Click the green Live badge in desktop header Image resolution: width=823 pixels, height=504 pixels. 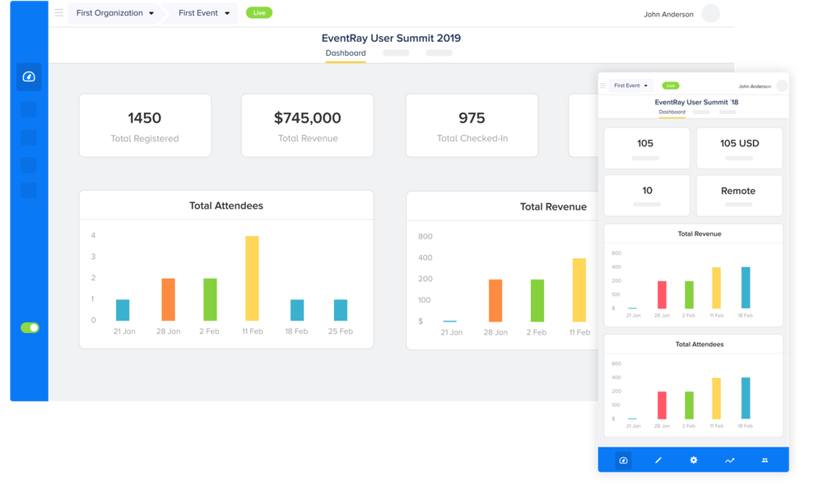click(x=259, y=12)
